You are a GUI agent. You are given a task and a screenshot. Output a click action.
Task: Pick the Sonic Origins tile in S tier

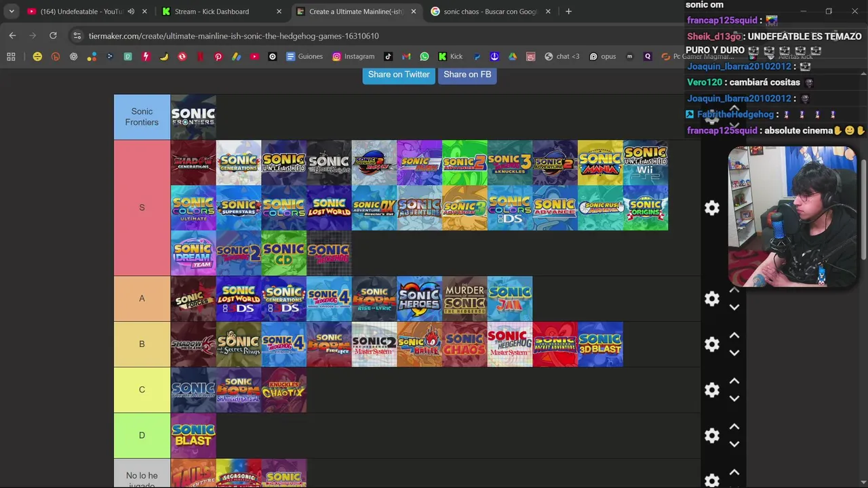646,207
